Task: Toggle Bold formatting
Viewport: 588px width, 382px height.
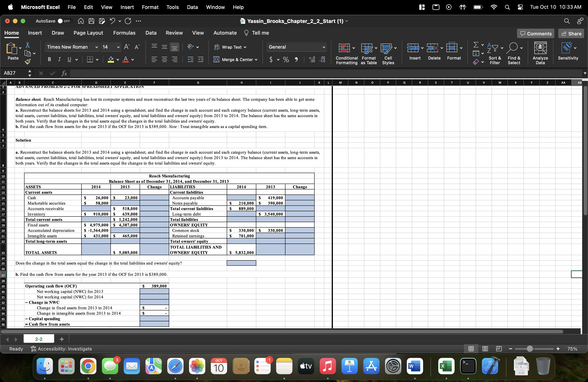Action: 49,59
